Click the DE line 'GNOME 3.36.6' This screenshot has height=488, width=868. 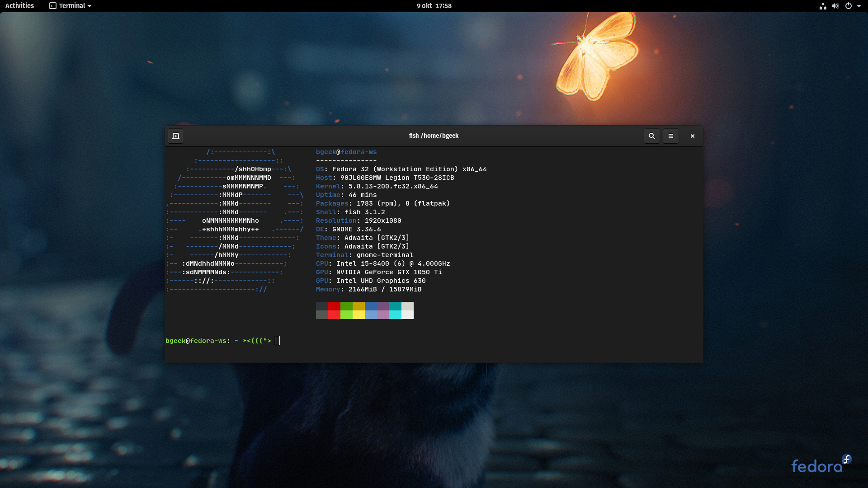[x=357, y=229]
